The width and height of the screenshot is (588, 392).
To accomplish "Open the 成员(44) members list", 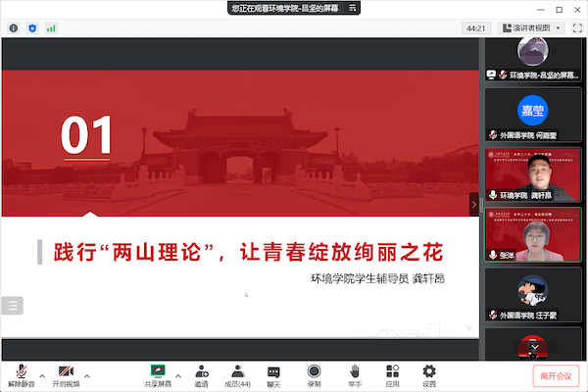I will tap(237, 375).
